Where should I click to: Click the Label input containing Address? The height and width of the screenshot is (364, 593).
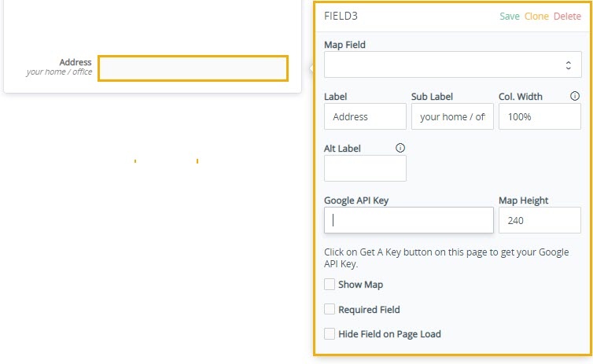pos(365,117)
